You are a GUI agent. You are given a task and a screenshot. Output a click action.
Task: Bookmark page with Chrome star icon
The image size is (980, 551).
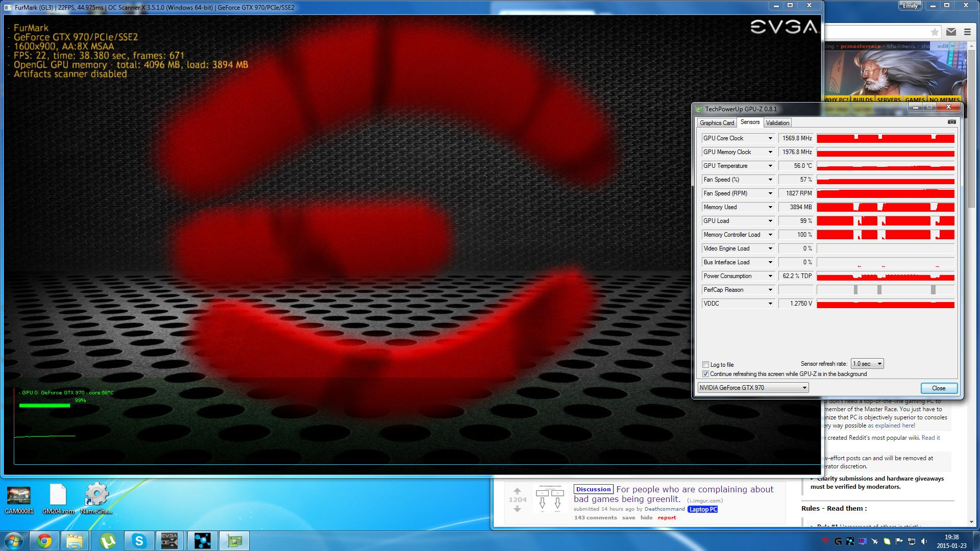click(x=935, y=32)
